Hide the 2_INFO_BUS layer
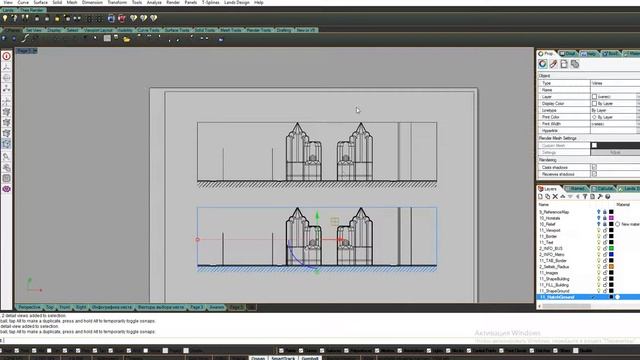 pos(599,249)
